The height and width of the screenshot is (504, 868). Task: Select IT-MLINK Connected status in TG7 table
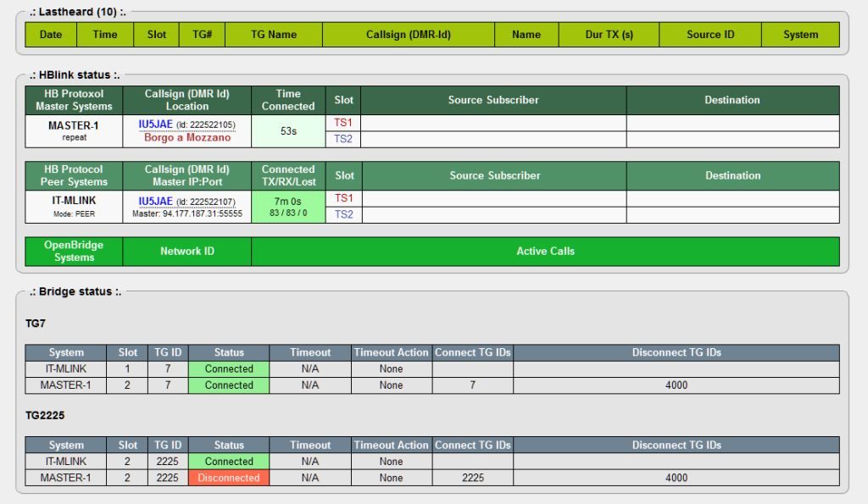coord(229,369)
